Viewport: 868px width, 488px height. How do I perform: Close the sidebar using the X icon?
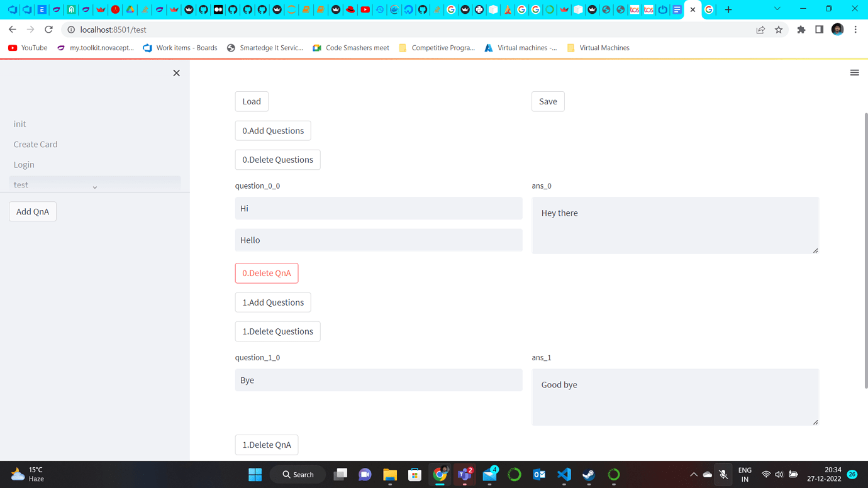(176, 73)
